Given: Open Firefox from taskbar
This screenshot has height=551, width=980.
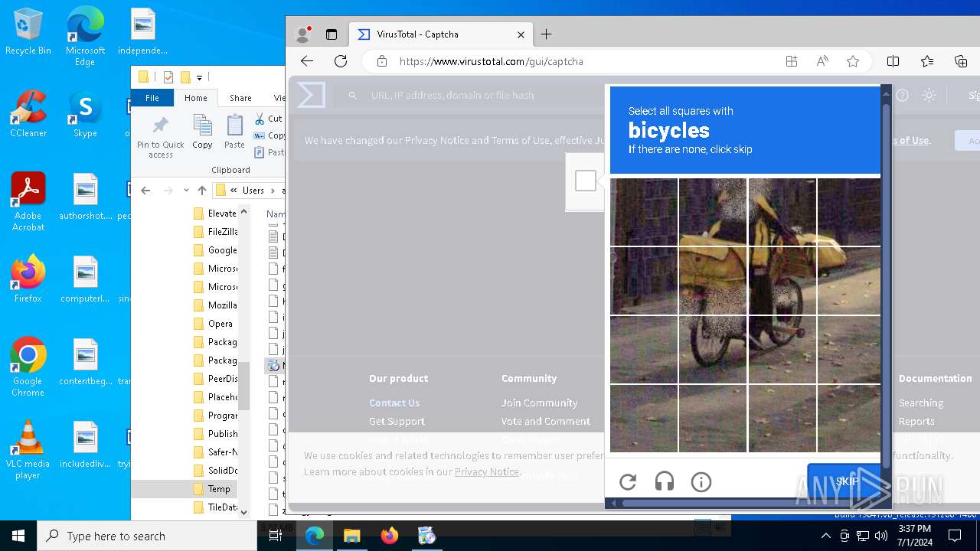Looking at the screenshot, I should point(390,536).
